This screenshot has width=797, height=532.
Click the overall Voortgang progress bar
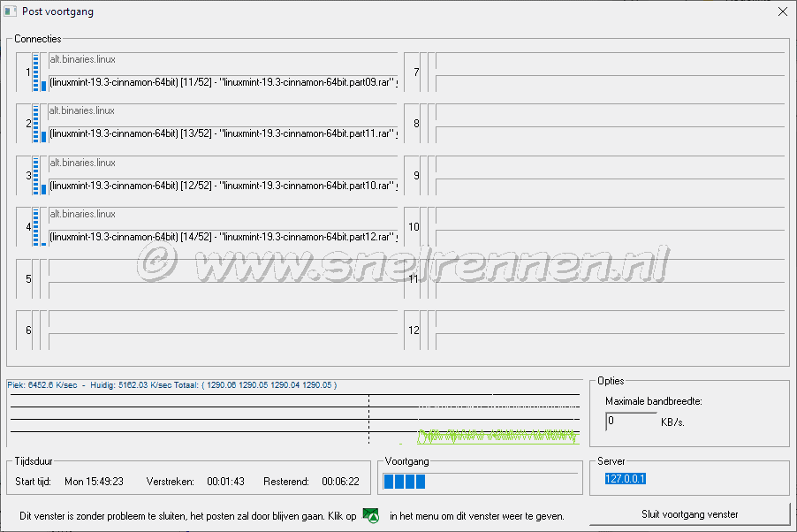click(x=481, y=482)
